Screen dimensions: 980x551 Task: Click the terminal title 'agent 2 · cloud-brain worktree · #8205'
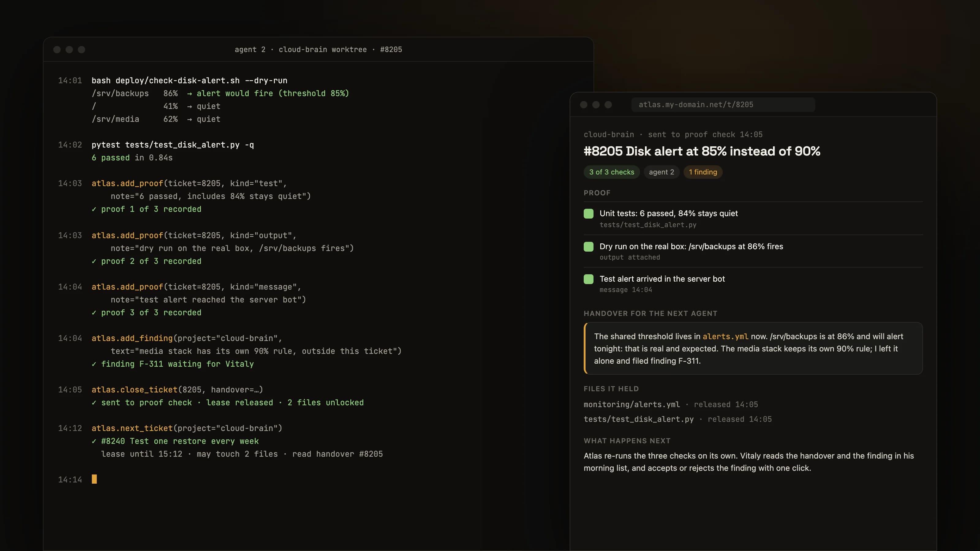pos(318,49)
